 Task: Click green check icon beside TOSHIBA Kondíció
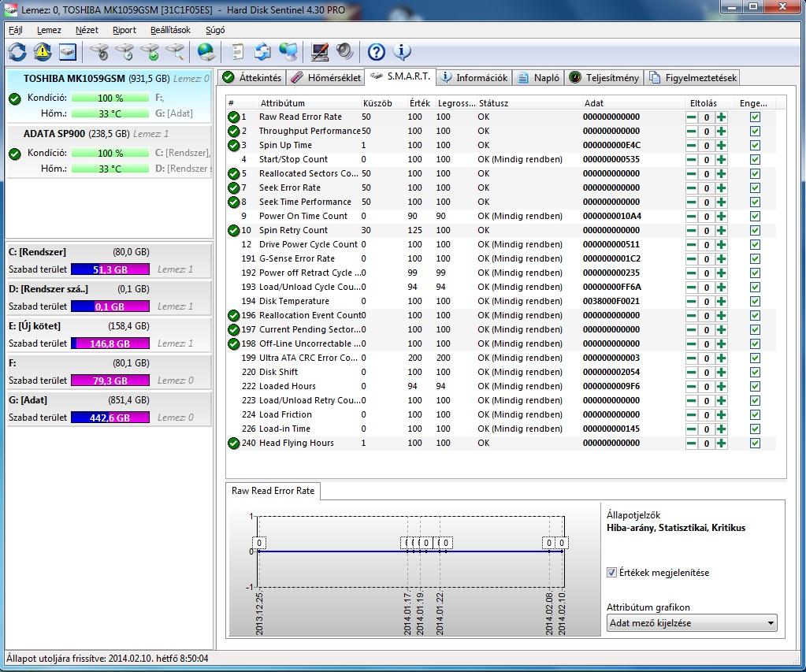click(x=15, y=98)
